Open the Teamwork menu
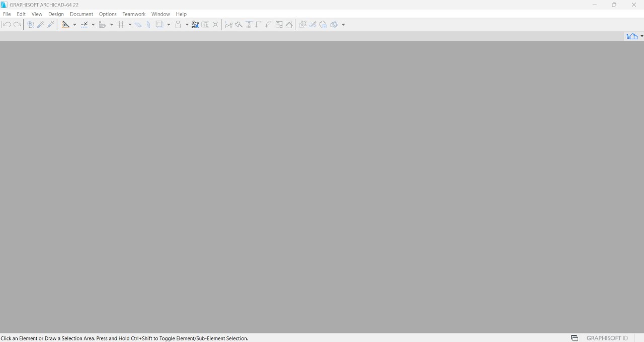Image resolution: width=644 pixels, height=342 pixels. coord(134,14)
